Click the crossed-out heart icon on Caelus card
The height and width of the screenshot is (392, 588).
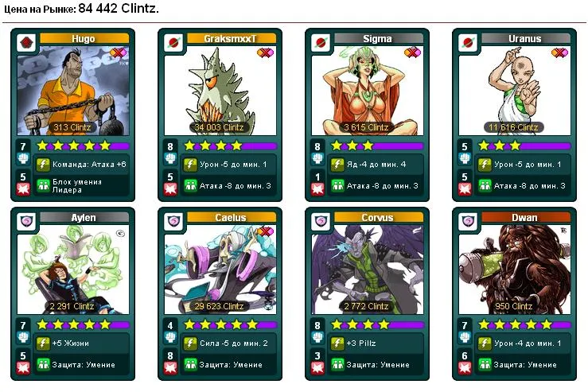pyautogui.click(x=265, y=231)
